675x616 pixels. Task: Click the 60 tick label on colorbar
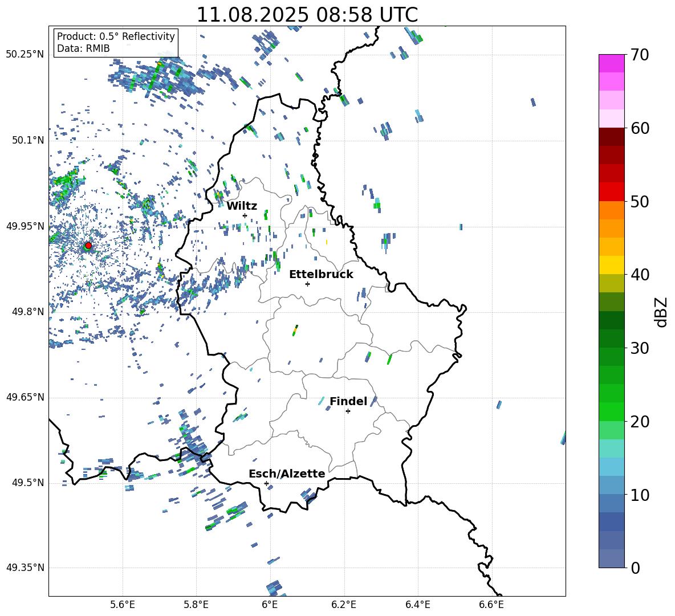639,128
